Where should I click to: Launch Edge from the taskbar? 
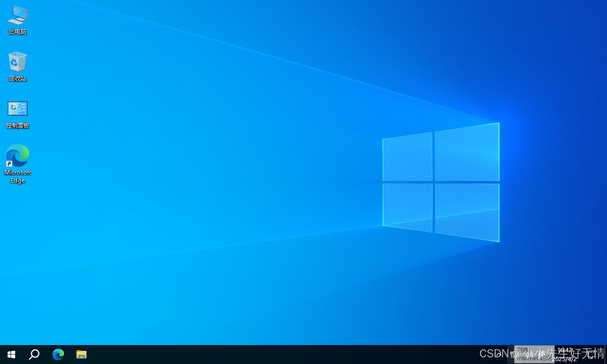click(x=58, y=355)
